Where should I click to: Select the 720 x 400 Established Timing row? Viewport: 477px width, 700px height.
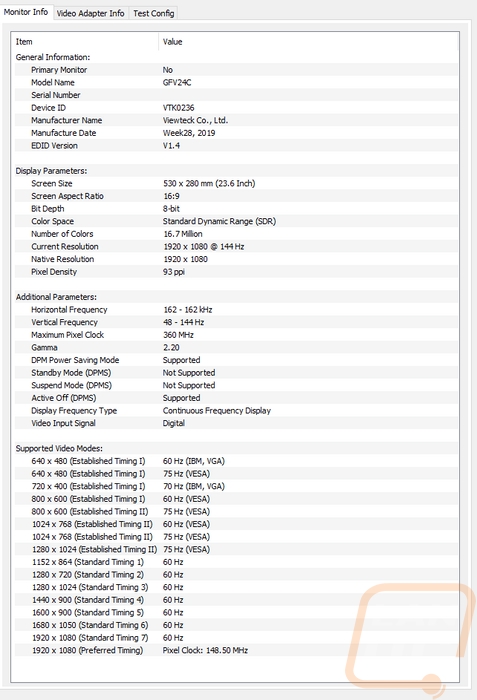[236, 486]
